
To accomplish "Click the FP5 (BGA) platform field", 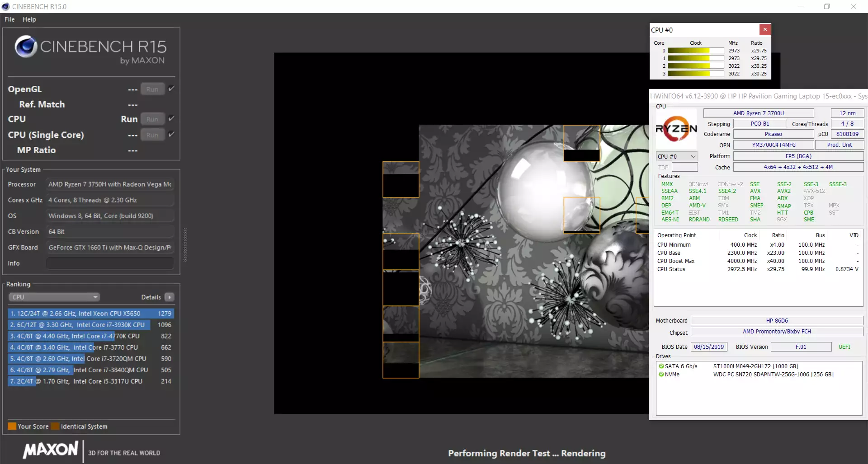I will coord(798,156).
